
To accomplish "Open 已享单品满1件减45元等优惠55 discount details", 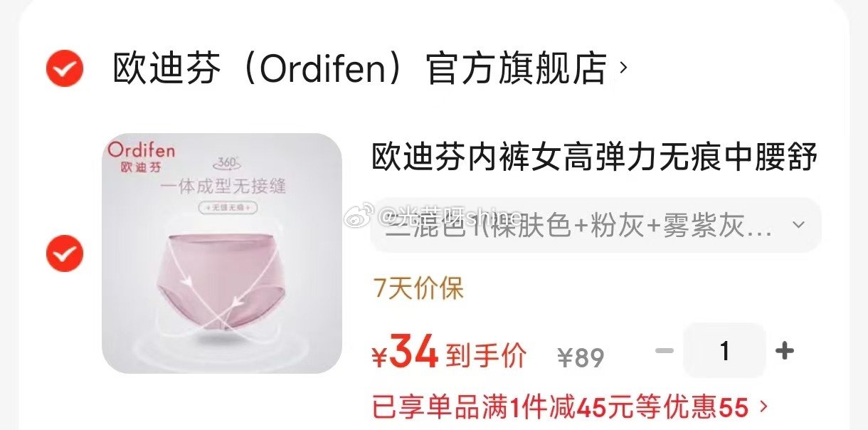I will (570, 407).
